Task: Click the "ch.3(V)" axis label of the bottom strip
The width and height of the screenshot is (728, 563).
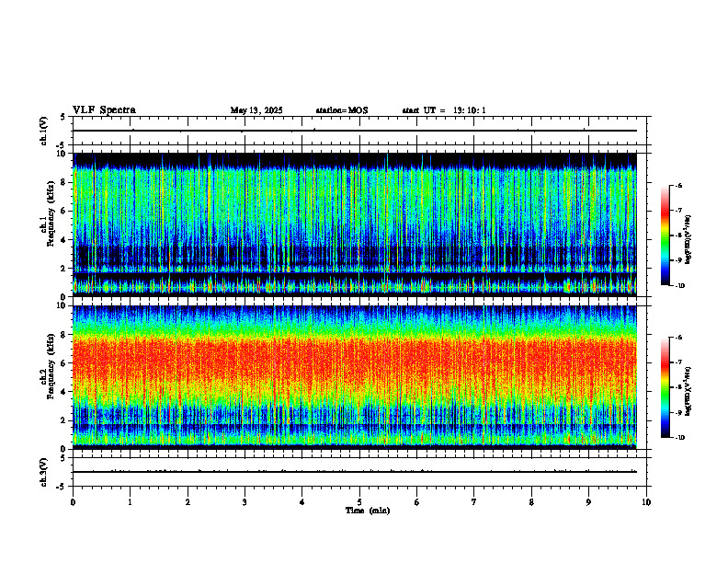Action: 44,472
